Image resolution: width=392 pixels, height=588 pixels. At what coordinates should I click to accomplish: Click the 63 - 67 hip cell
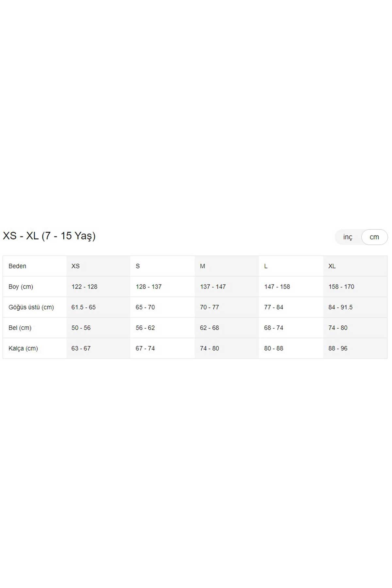click(x=81, y=349)
